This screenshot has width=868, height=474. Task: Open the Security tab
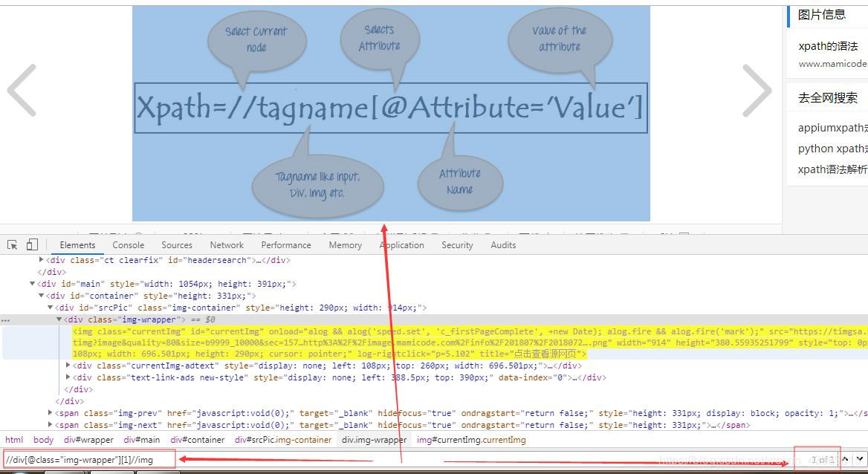point(457,244)
